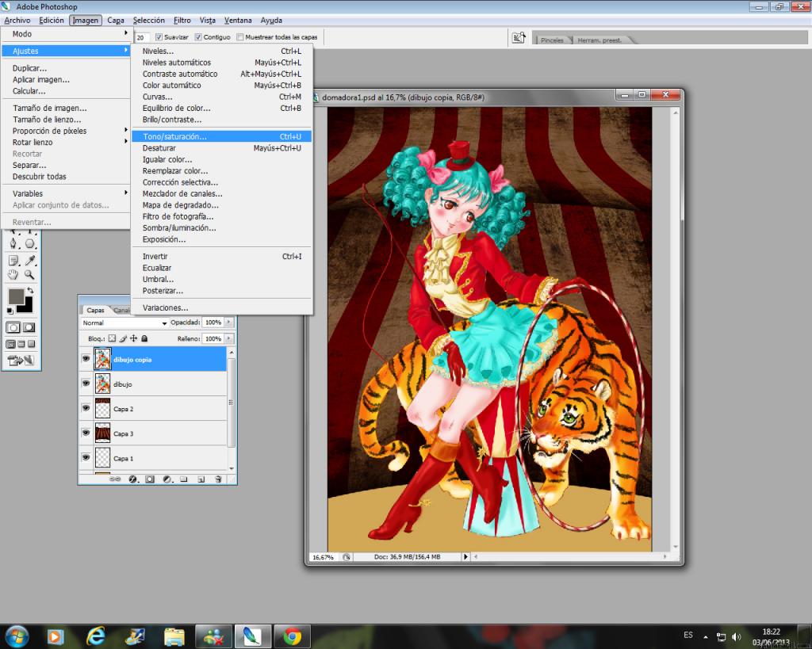This screenshot has width=812, height=649.
Task: Switch to Standard editing mode
Action: 13,327
